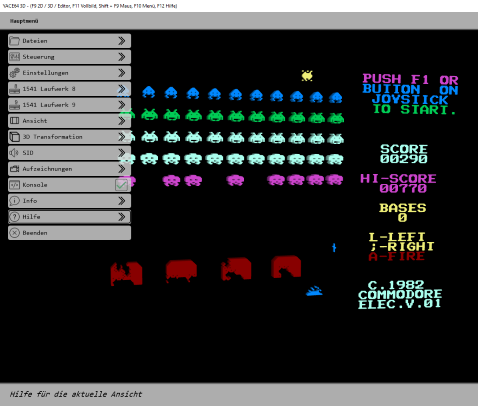
Task: Select the 3D Transformation entry
Action: 69,137
